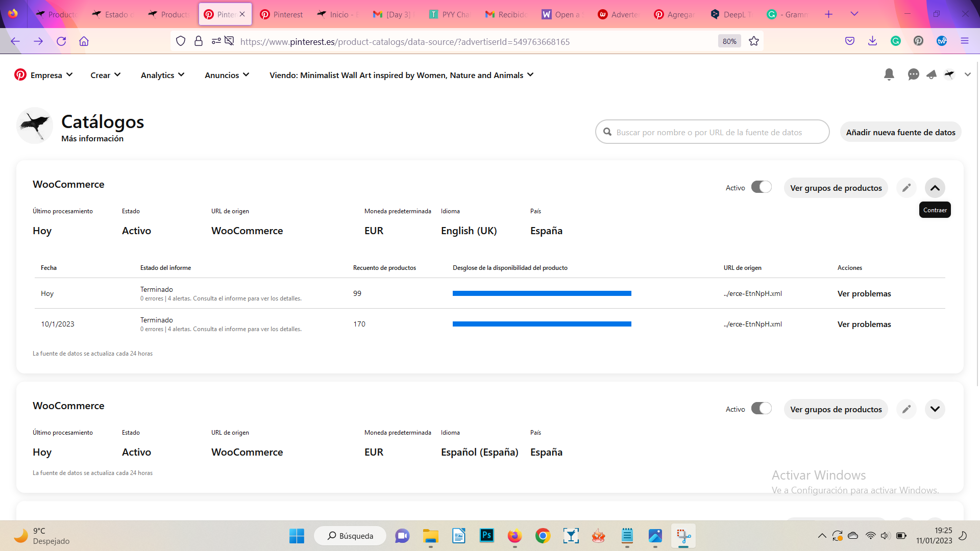Toggle Activo switch for Español source

click(x=761, y=409)
